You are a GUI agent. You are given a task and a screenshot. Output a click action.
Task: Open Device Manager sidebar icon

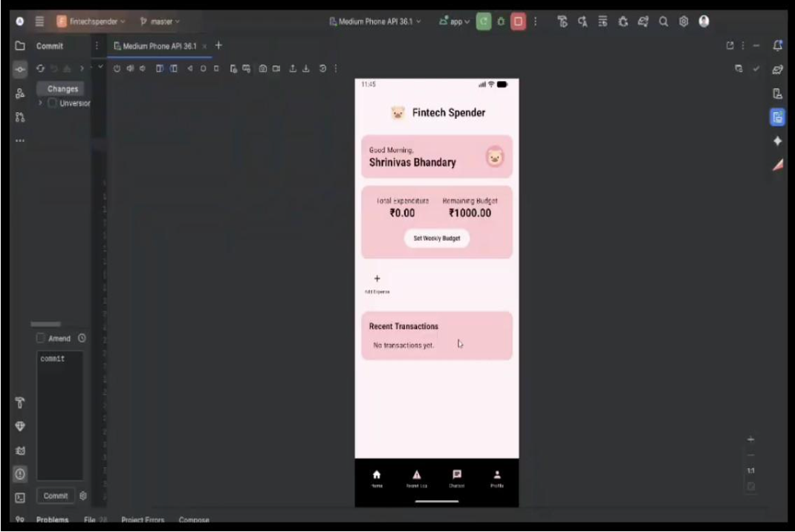pyautogui.click(x=777, y=94)
